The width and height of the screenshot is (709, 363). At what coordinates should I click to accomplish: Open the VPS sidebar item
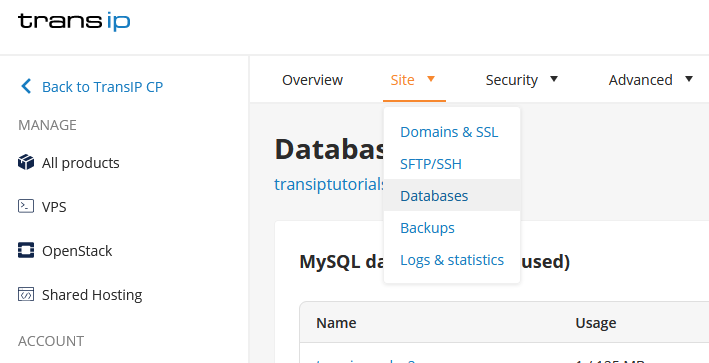click(x=54, y=207)
